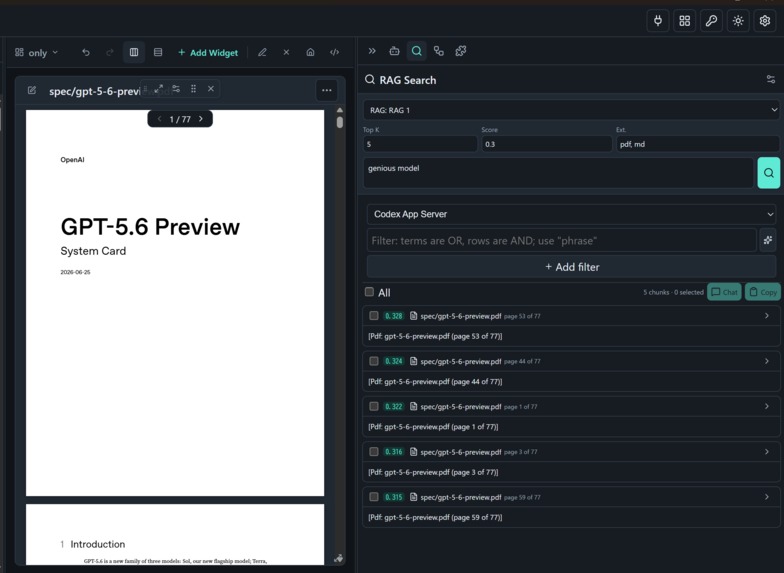This screenshot has height=573, width=784.
Task: Expand the page 44 of 77 result chevron
Action: (x=767, y=361)
